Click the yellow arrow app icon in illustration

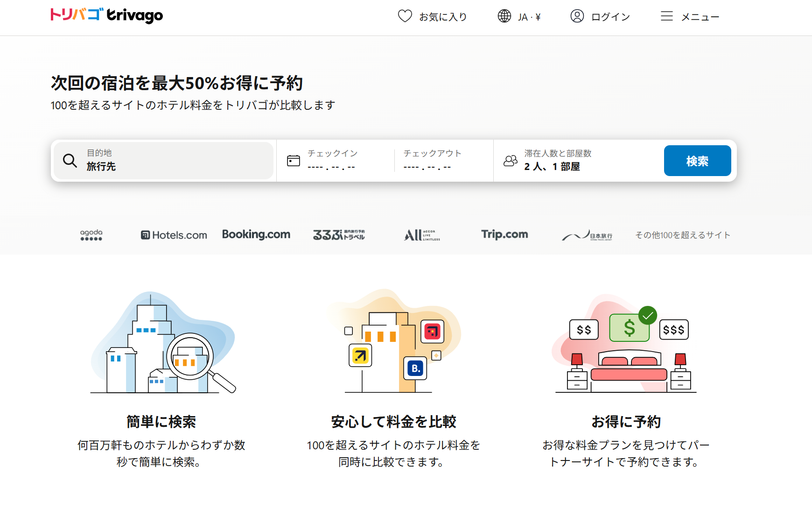(x=360, y=355)
